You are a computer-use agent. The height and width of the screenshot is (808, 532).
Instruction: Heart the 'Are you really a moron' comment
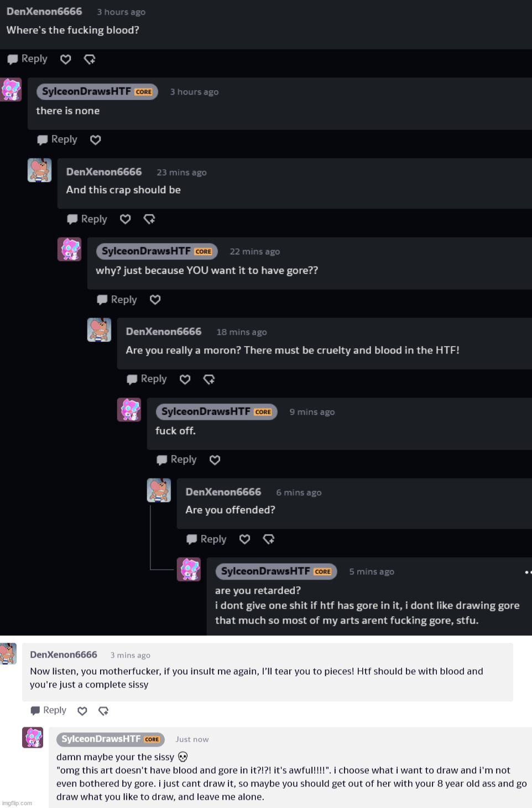point(185,379)
